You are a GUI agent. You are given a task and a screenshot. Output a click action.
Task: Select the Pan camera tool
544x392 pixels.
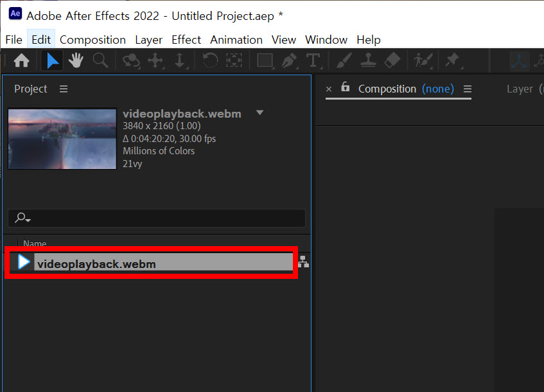point(155,61)
